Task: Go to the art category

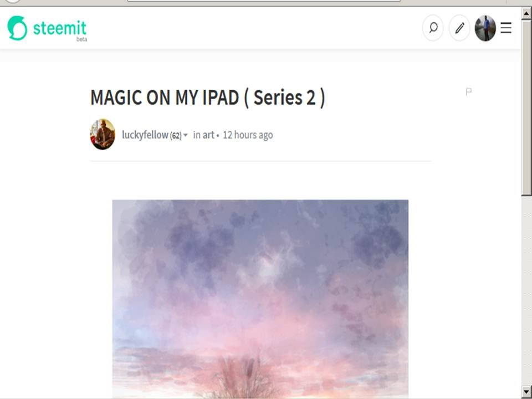Action: pyautogui.click(x=208, y=135)
